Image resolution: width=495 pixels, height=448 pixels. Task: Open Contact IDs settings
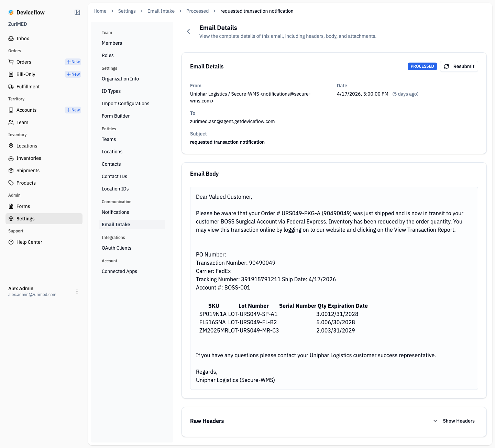(x=132, y=176)
